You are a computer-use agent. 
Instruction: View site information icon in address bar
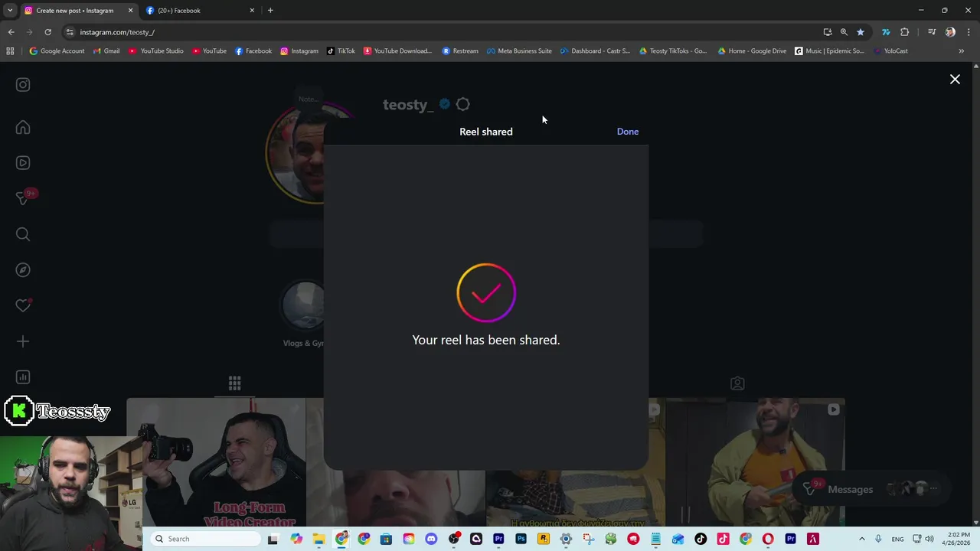point(70,32)
